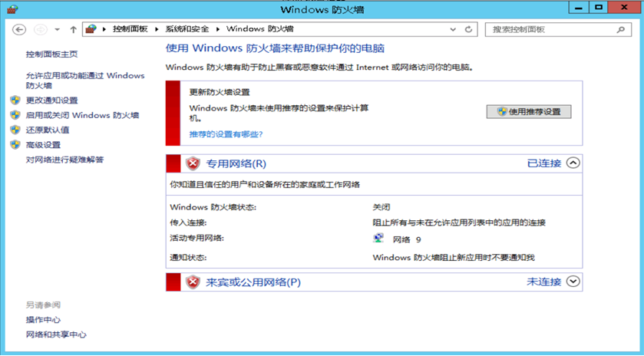The width and height of the screenshot is (644, 356).
Task: Click the shield icon beside 启用或关闭 Windows 防火墙
Action: (15, 115)
